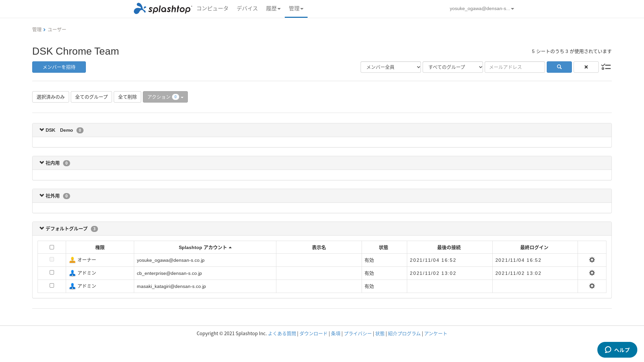Image resolution: width=644 pixels, height=362 pixels.
Task: Open the 紹介プログラム footer link
Action: point(404,334)
